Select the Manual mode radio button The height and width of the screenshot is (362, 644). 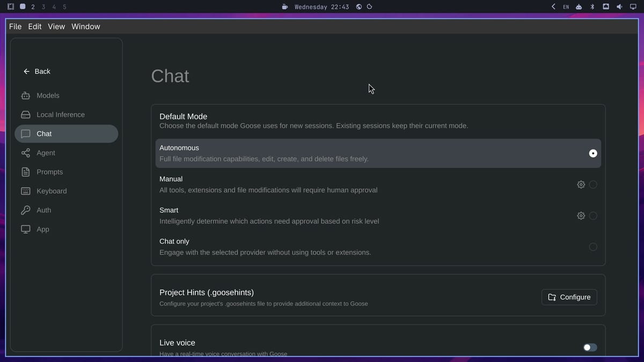tap(593, 184)
